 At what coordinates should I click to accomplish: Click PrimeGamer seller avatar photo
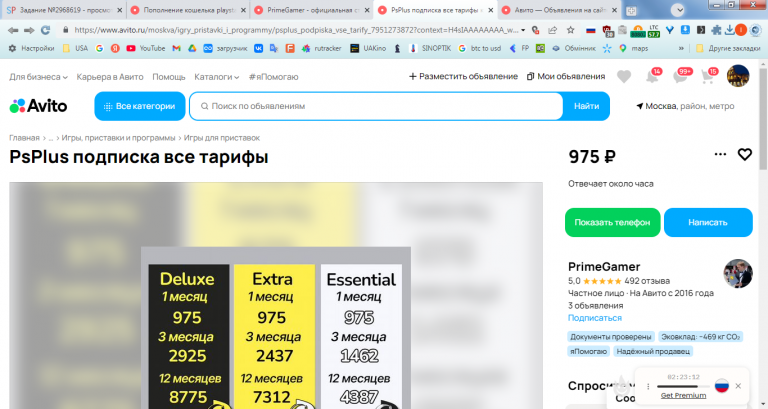click(738, 273)
